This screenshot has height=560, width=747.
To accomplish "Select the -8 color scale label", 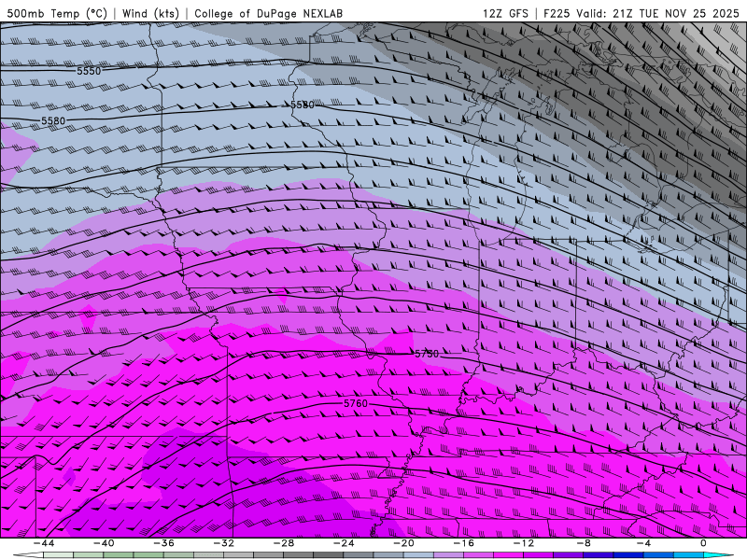I will [x=583, y=543].
